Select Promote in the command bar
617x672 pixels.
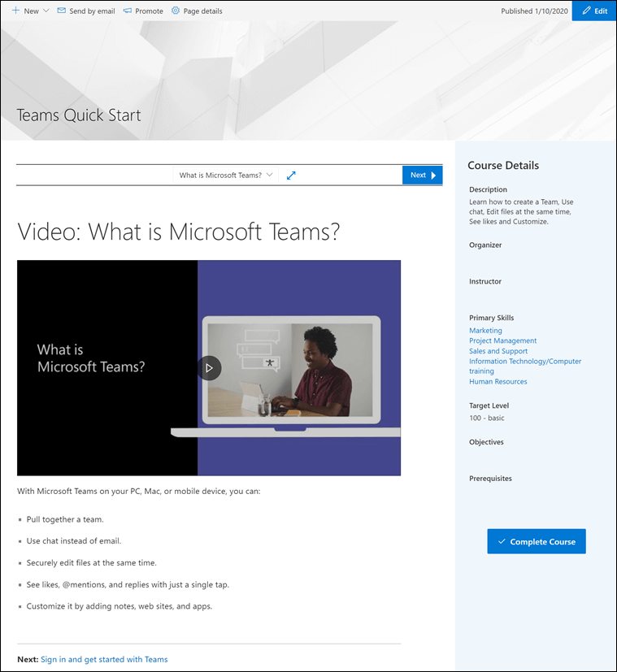(x=143, y=11)
